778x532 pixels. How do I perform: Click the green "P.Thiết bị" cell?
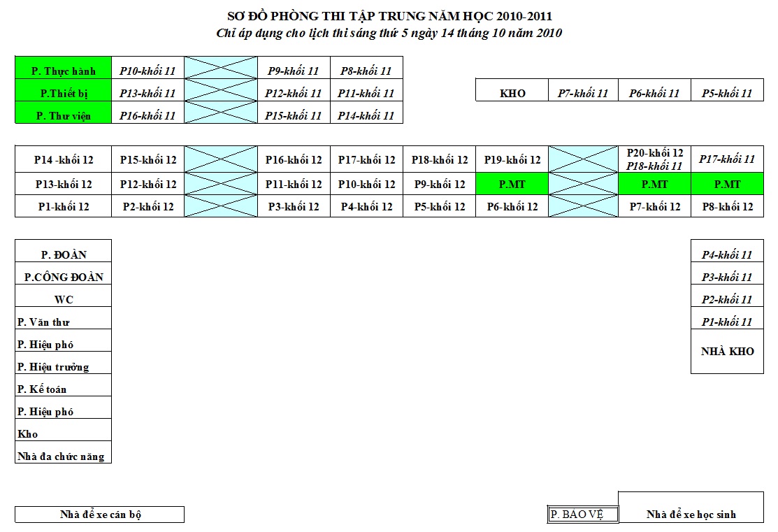63,93
